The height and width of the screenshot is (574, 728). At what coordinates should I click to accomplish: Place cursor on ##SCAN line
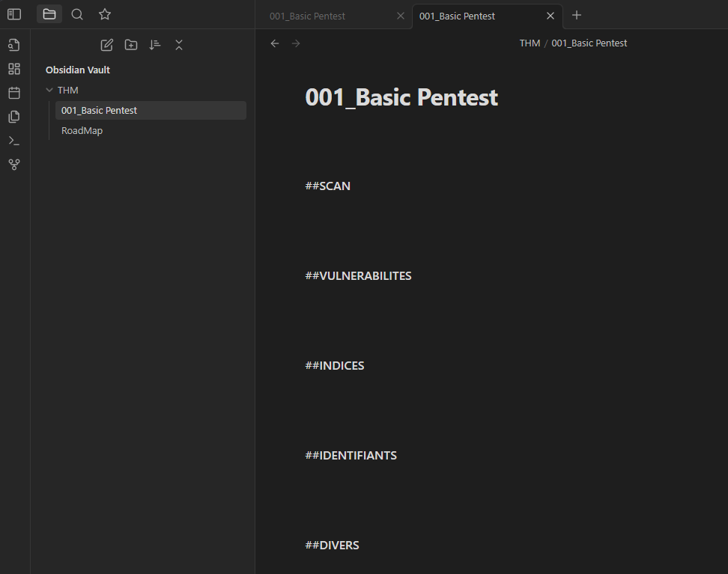pyautogui.click(x=328, y=186)
